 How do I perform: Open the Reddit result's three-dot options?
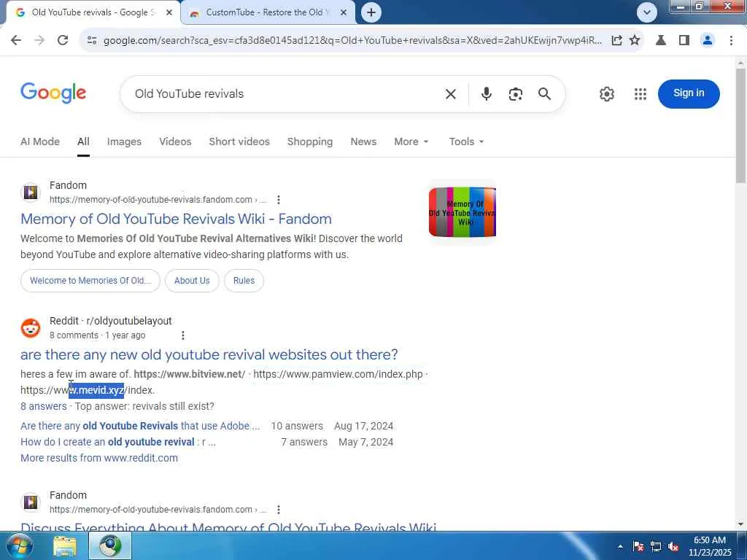click(x=182, y=335)
